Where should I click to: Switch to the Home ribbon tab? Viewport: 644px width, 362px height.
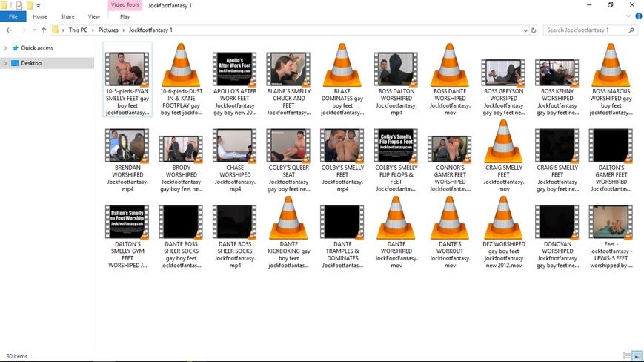(x=40, y=16)
